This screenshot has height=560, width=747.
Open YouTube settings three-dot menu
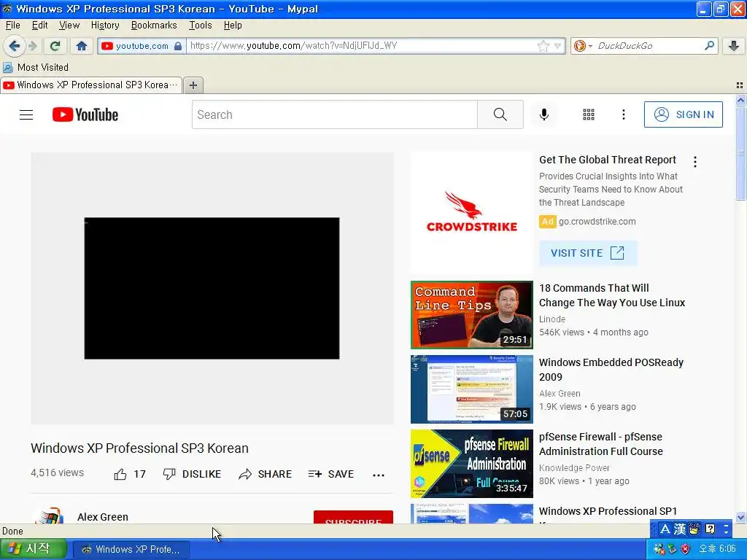tap(624, 114)
